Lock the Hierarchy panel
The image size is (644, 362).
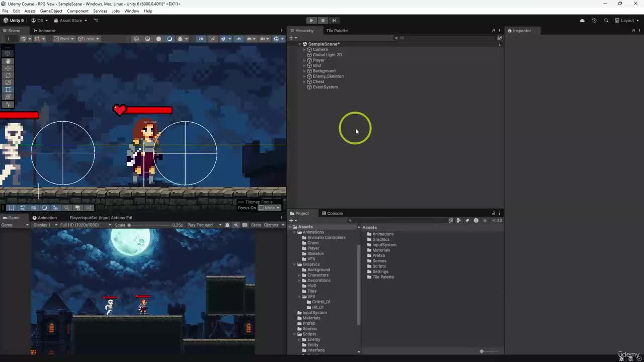(x=493, y=31)
